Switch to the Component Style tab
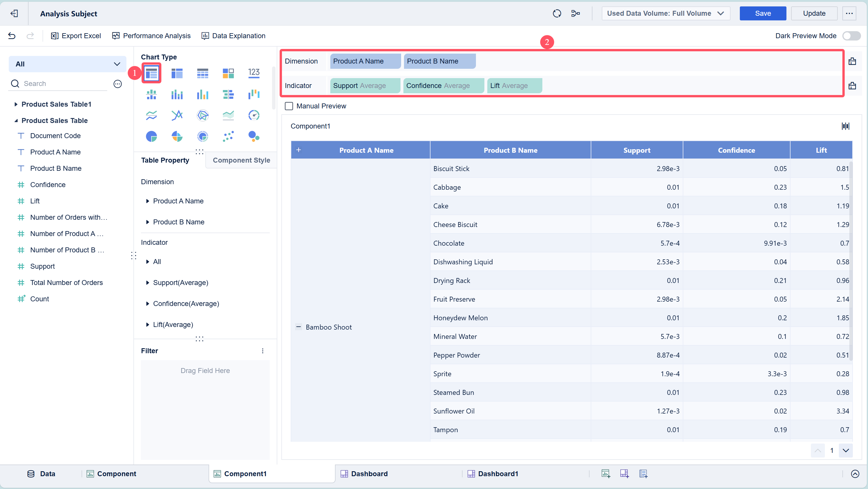 [x=241, y=160]
